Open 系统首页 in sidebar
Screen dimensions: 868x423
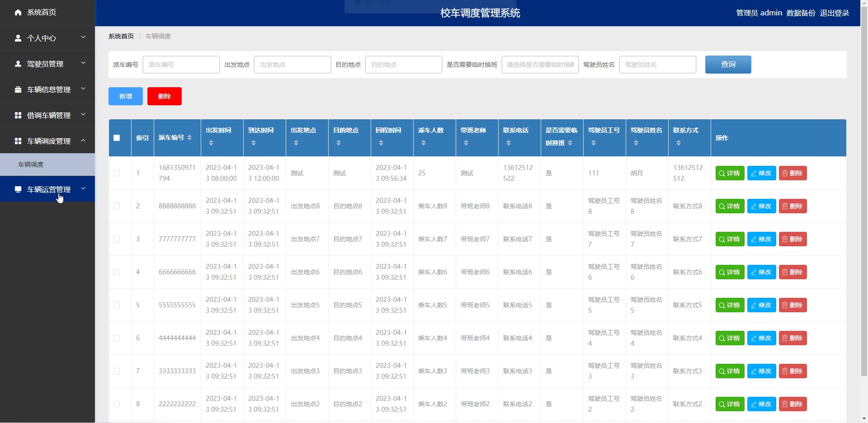point(47,12)
